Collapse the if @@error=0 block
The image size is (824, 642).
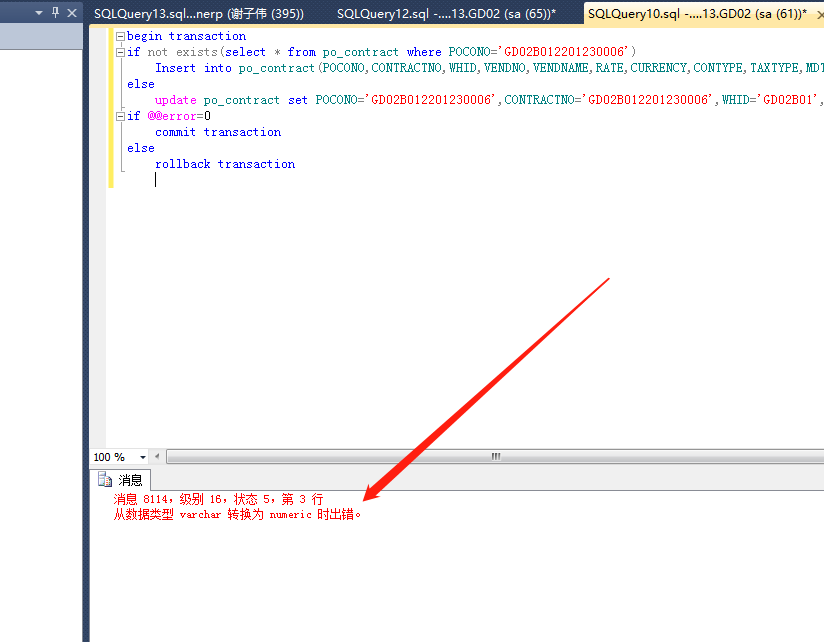pyautogui.click(x=120, y=115)
